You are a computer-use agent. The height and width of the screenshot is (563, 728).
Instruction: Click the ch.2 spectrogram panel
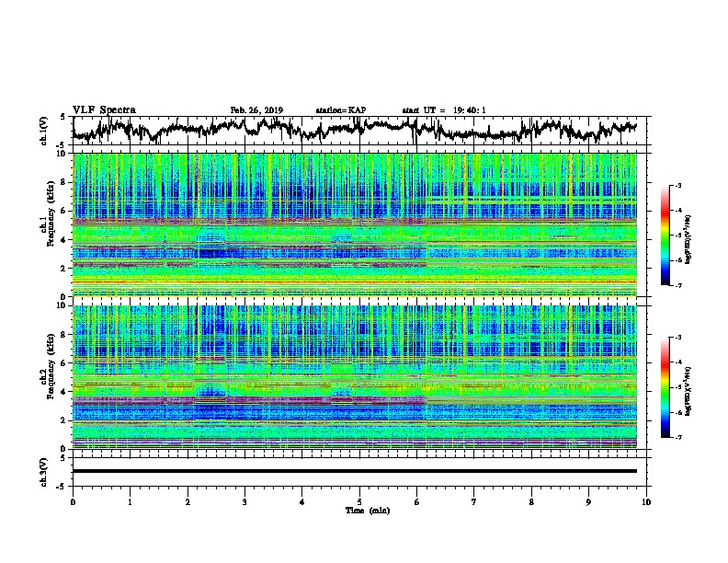pyautogui.click(x=355, y=377)
